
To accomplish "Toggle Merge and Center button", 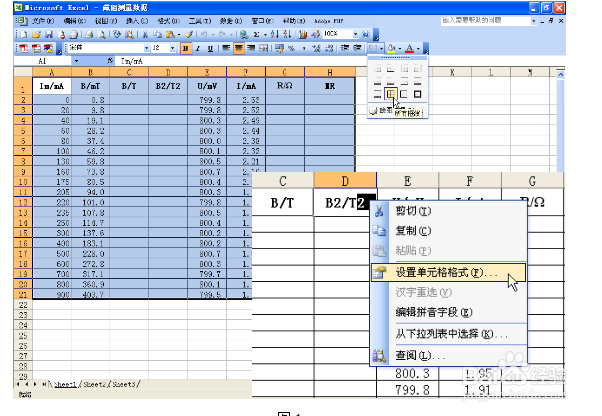I will (x=263, y=48).
